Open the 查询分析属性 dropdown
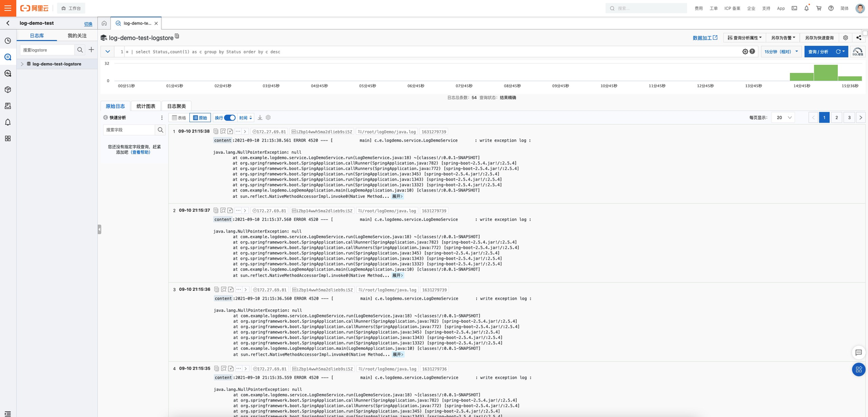Image resolution: width=868 pixels, height=417 pixels. (744, 38)
